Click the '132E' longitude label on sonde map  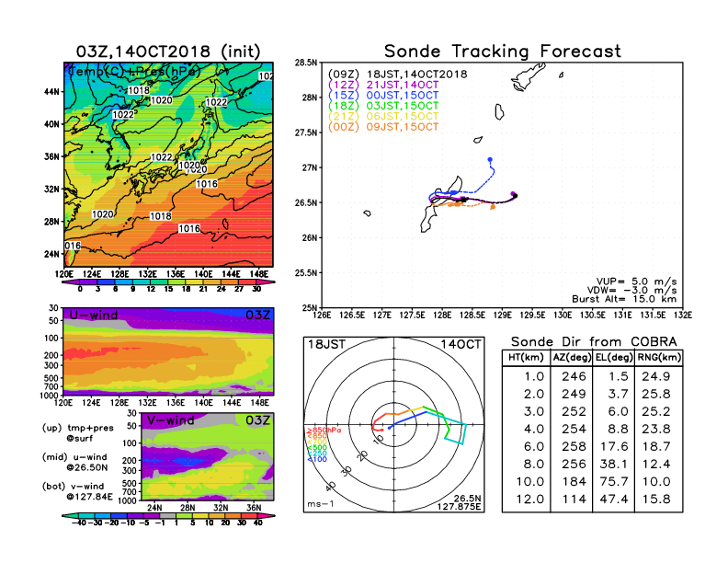point(684,316)
